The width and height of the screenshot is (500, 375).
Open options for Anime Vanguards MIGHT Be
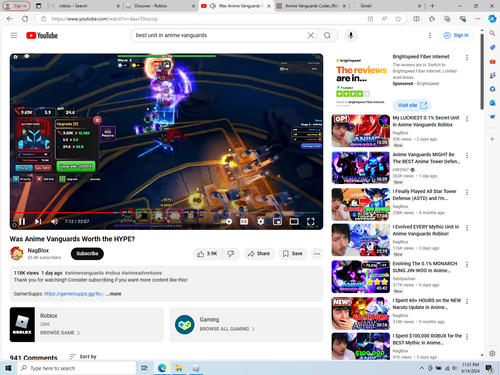click(x=467, y=155)
